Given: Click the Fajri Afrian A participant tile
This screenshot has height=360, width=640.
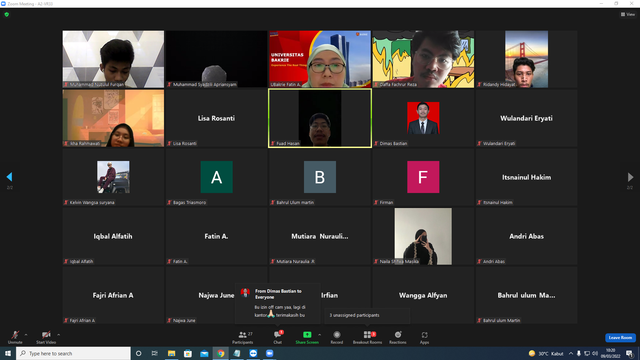Looking at the screenshot, I should click(x=113, y=295).
